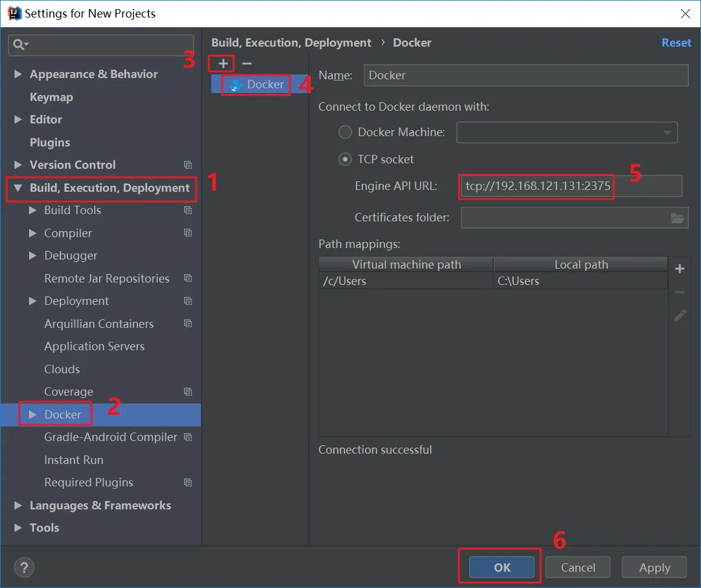Click project-level icon beside Version Control
The image size is (701, 588).
tap(188, 165)
